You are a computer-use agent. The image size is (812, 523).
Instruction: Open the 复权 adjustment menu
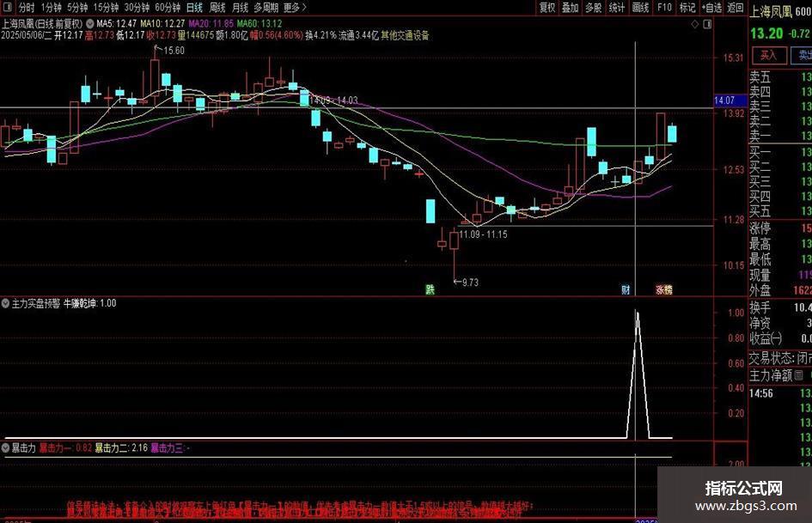(547, 8)
